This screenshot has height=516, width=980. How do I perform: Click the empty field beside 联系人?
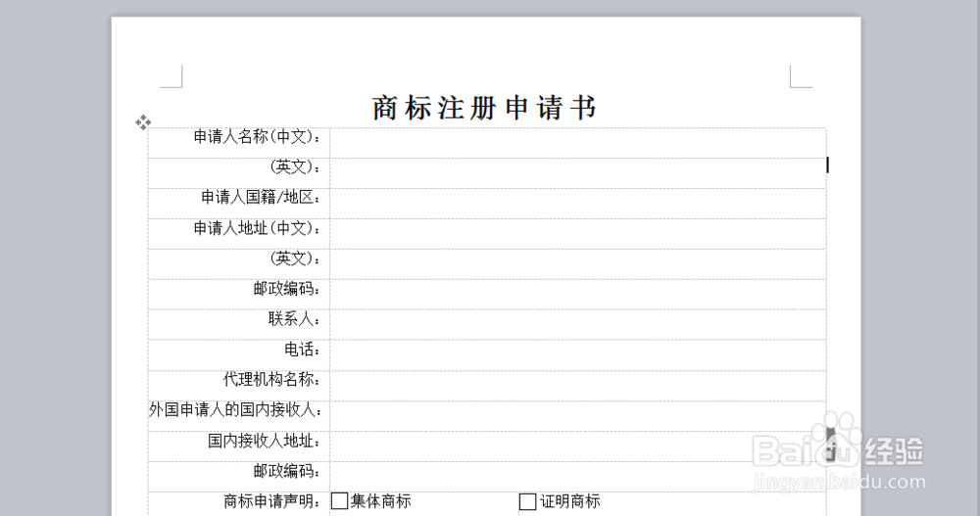578,325
